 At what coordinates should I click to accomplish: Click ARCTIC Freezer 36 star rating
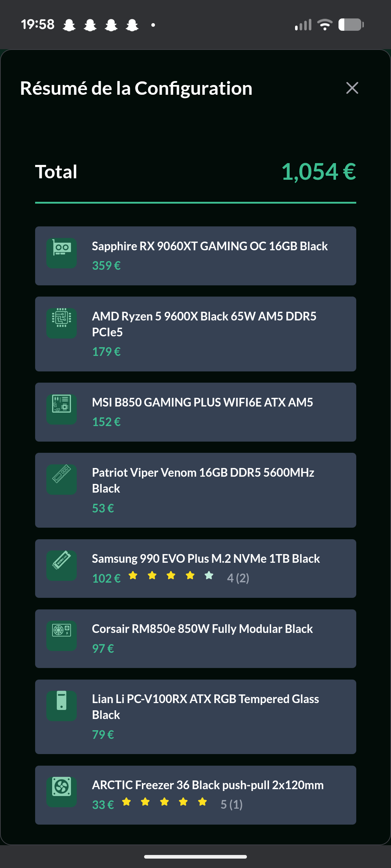(x=164, y=802)
